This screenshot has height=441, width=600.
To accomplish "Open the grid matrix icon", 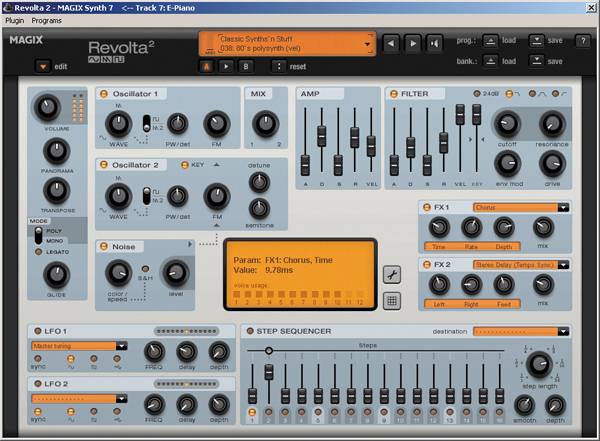I will pos(392,301).
